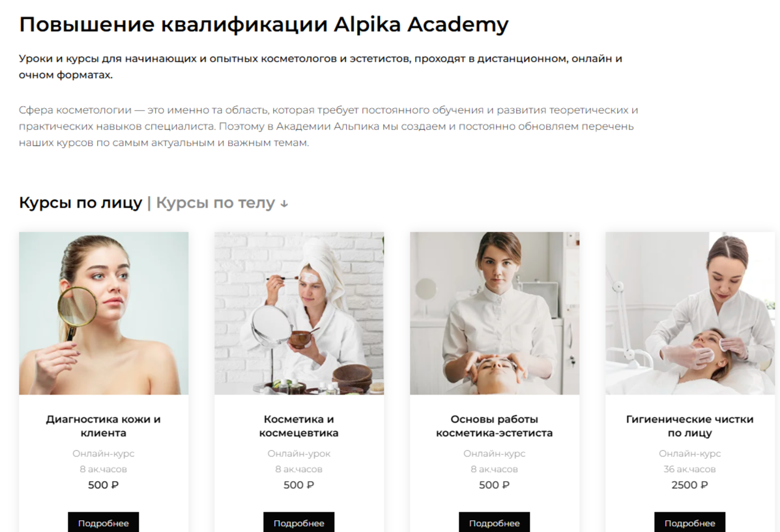780x532 pixels.
Task: Click the Повышение квалификации Alpika Academy heading
Action: (x=264, y=24)
